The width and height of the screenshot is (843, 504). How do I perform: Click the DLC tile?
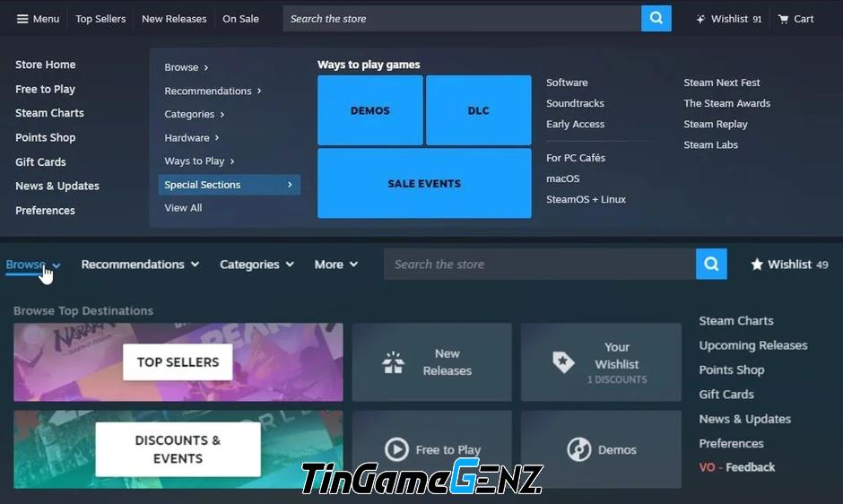coord(479,110)
